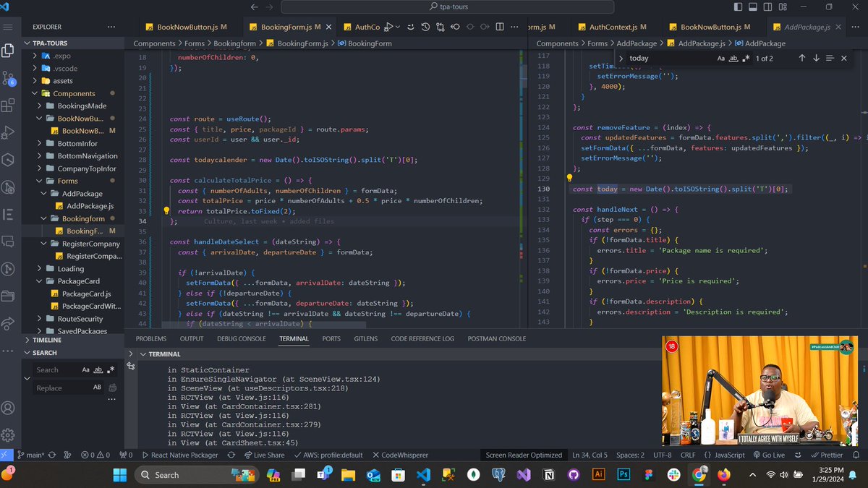Open AuthContext.js tab in right editor
868x488 pixels.
click(x=613, y=27)
